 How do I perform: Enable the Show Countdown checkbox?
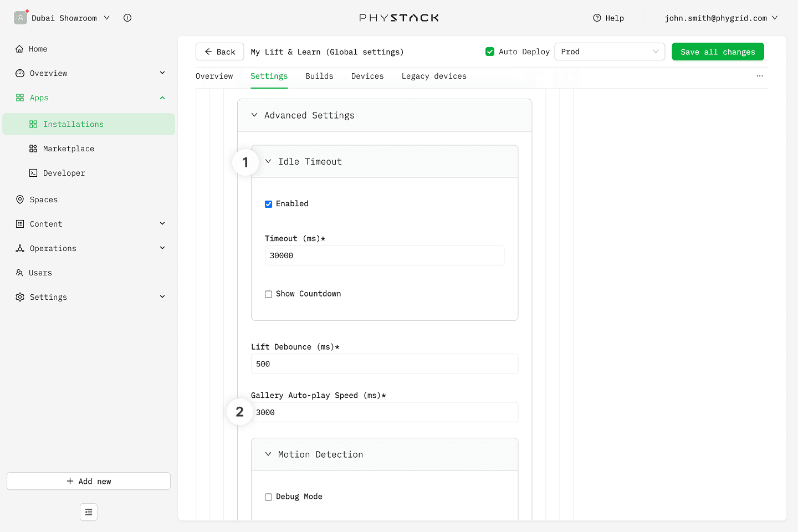268,294
